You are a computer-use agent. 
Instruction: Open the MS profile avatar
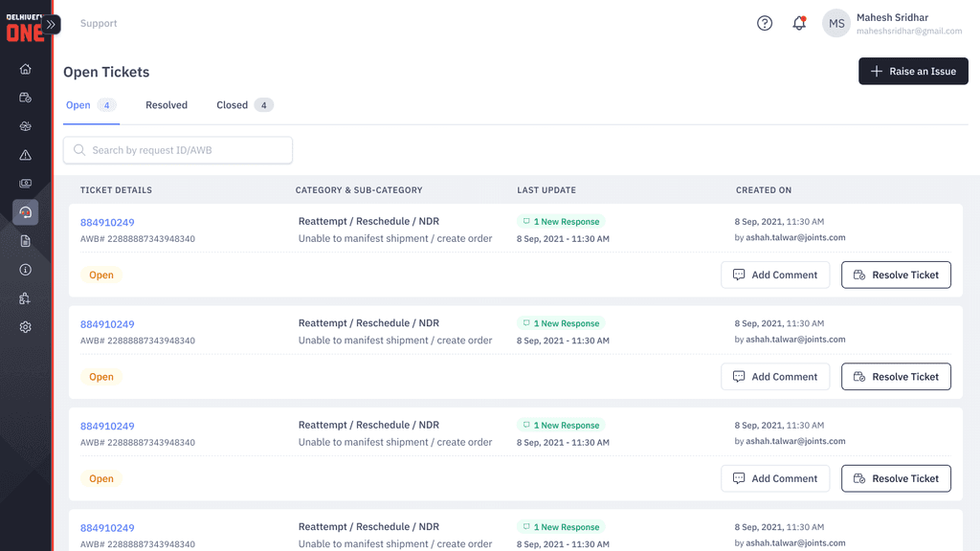coord(836,23)
